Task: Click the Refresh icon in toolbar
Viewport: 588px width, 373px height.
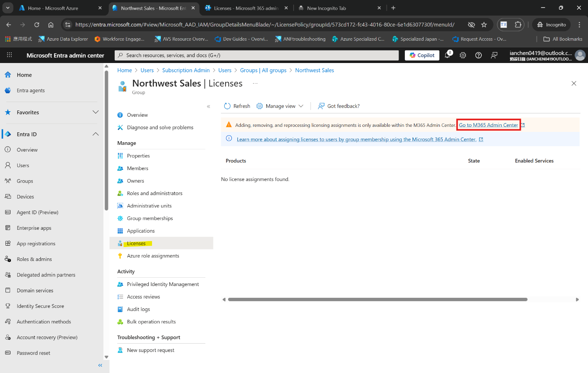Action: [x=227, y=106]
